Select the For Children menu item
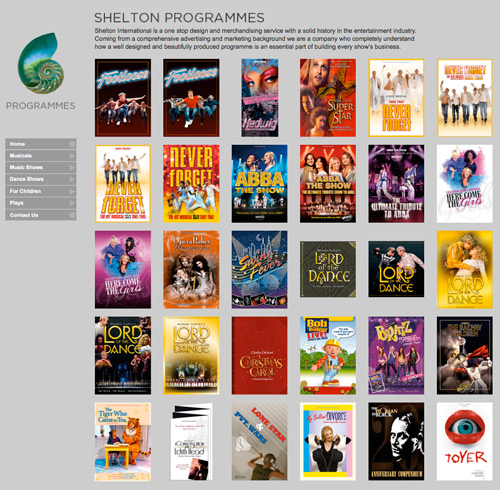 [41, 191]
